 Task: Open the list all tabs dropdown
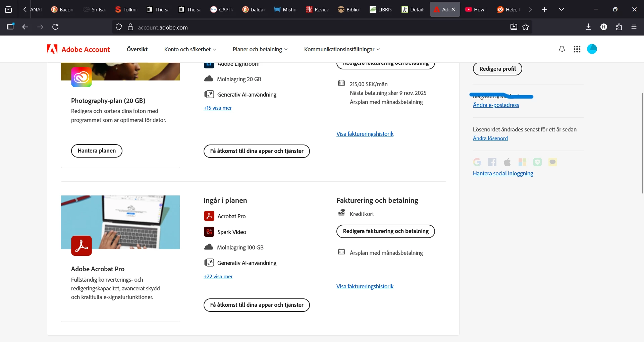tap(561, 9)
